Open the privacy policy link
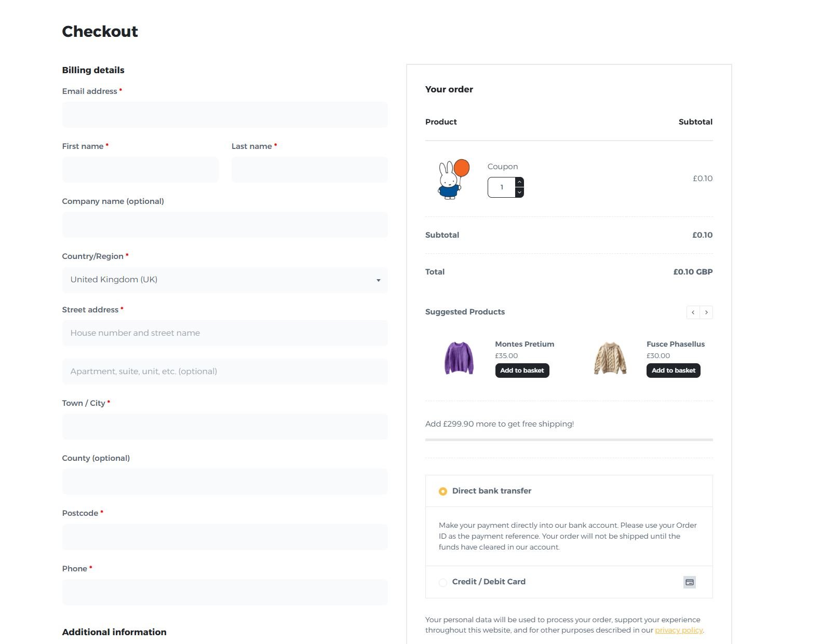 click(x=678, y=630)
